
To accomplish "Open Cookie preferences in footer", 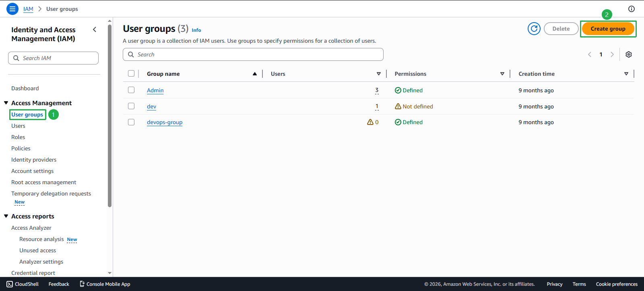I will point(617,284).
